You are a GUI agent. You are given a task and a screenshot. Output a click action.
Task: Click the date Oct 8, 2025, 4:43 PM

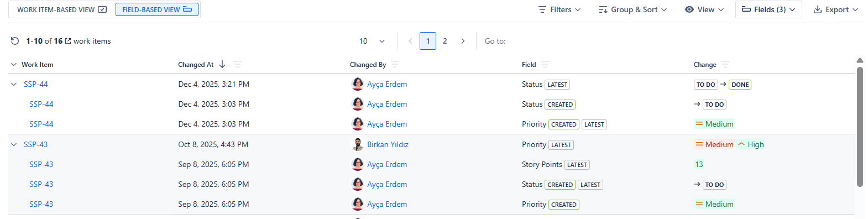[x=213, y=145]
